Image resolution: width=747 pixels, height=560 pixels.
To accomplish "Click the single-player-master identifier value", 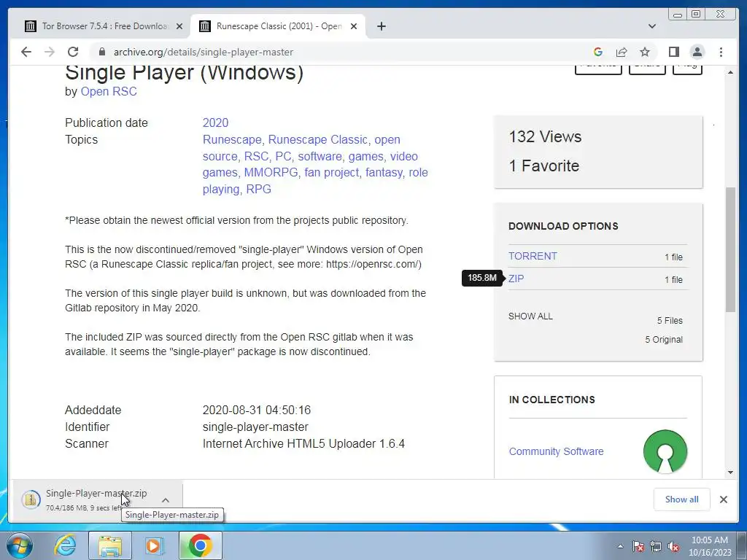I will (255, 427).
